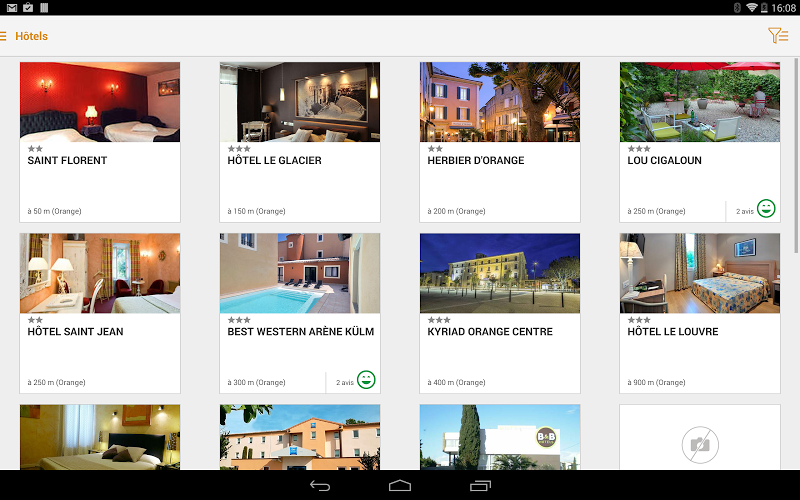800x500 pixels.
Task: Select the SAINT FLORENT hotel name
Action: [x=67, y=161]
